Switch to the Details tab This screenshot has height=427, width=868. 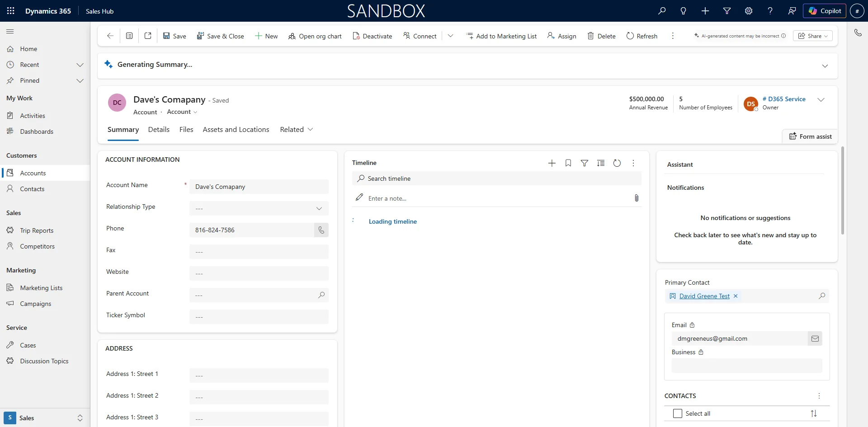(159, 130)
